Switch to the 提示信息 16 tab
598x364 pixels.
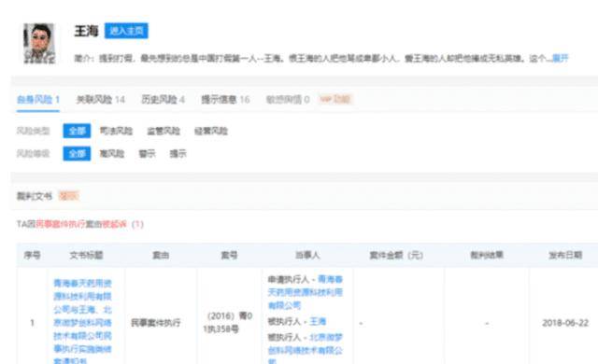(225, 100)
